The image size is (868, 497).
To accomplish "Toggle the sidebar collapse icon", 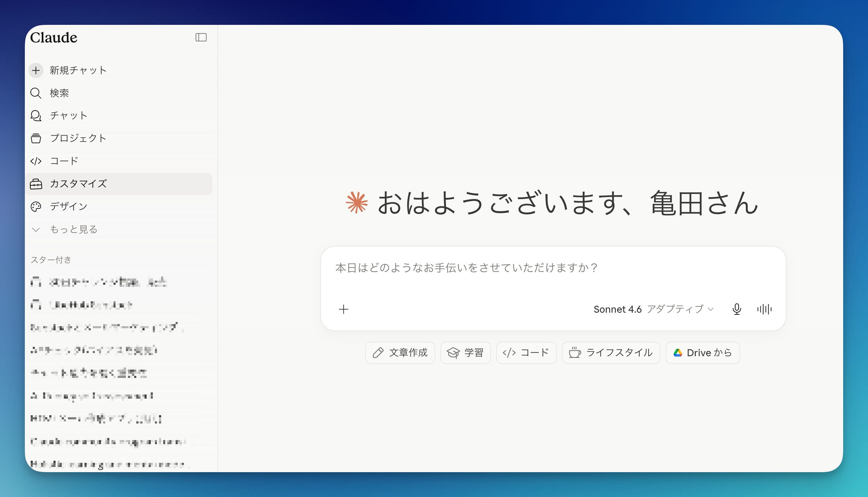I will click(x=201, y=37).
